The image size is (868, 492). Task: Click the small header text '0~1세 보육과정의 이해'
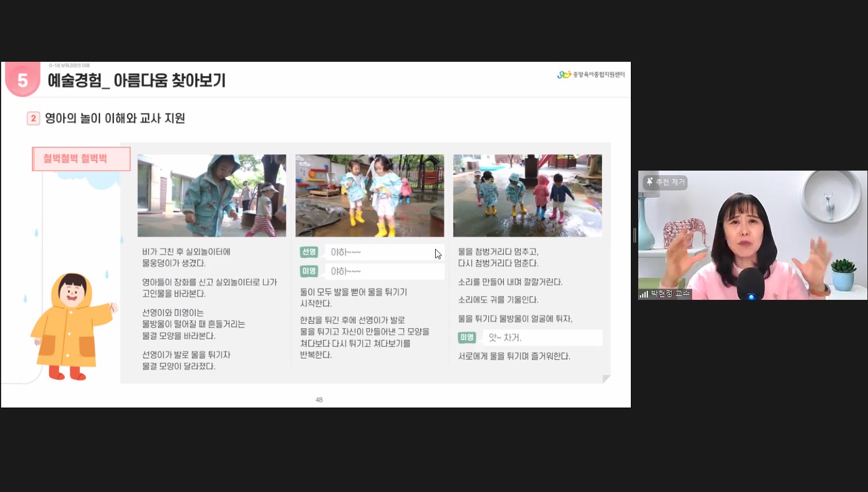coord(69,66)
